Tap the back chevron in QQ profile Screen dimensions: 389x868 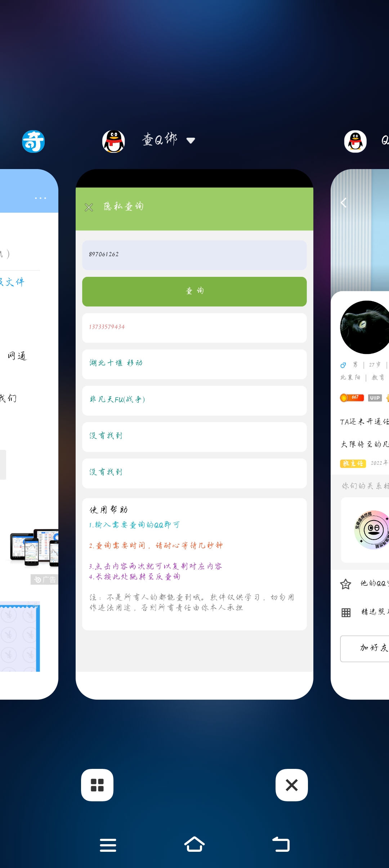(344, 203)
